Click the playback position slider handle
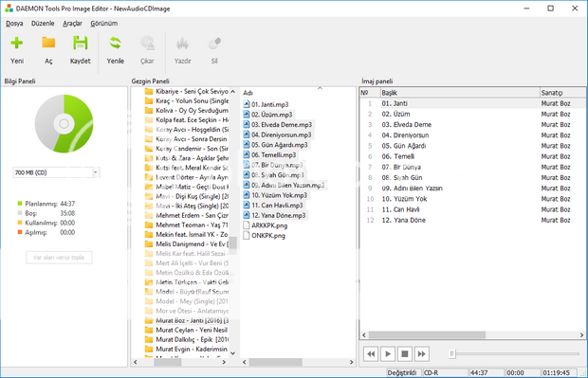Screen dimensions: 588x378 [x=452, y=353]
